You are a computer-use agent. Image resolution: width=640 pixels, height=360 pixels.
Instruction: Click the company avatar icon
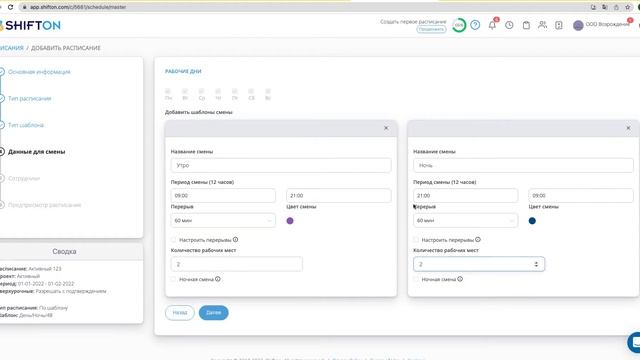(578, 25)
